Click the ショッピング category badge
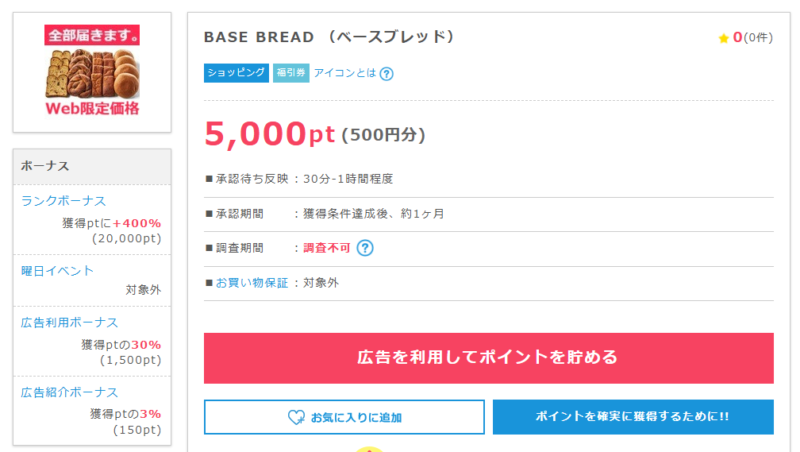Image resolution: width=800 pixels, height=452 pixels. point(236,73)
